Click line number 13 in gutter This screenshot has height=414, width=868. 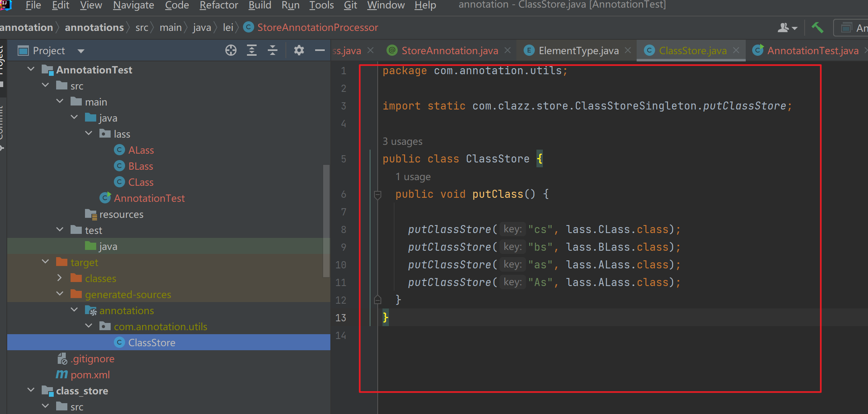pos(341,318)
